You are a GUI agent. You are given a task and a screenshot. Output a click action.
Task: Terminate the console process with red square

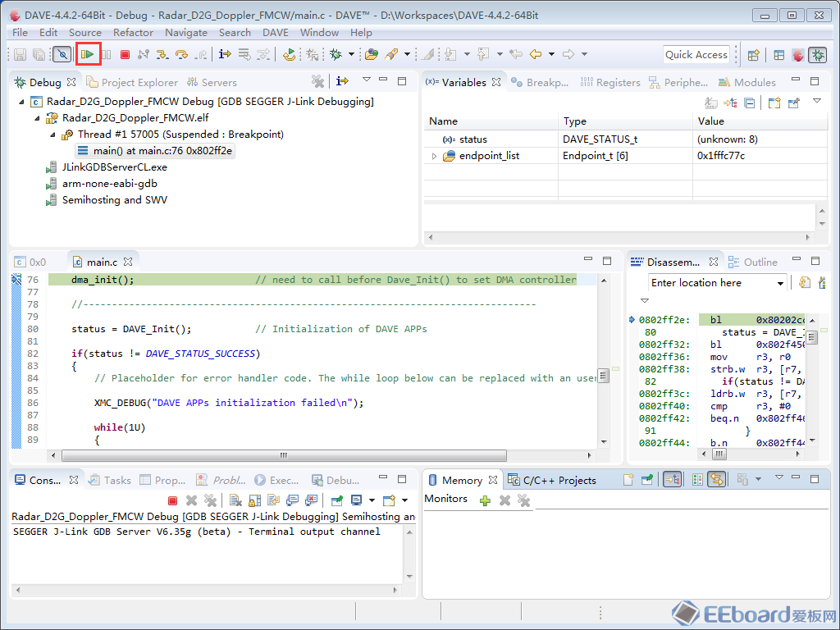click(172, 500)
